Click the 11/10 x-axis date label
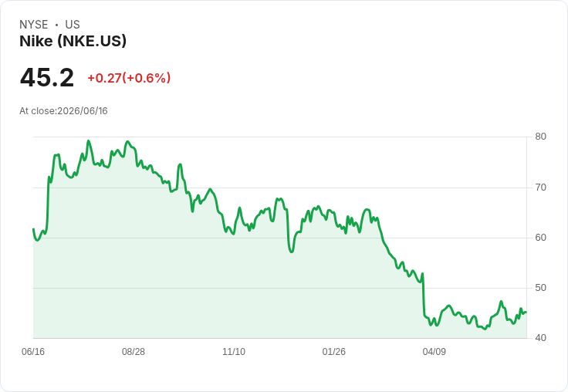 tap(234, 352)
